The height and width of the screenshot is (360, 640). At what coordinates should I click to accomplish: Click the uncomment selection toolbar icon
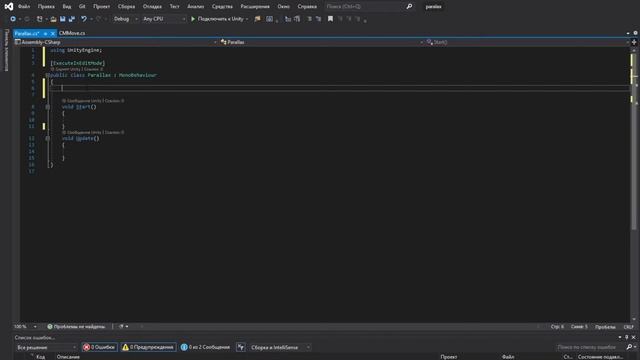(x=318, y=19)
